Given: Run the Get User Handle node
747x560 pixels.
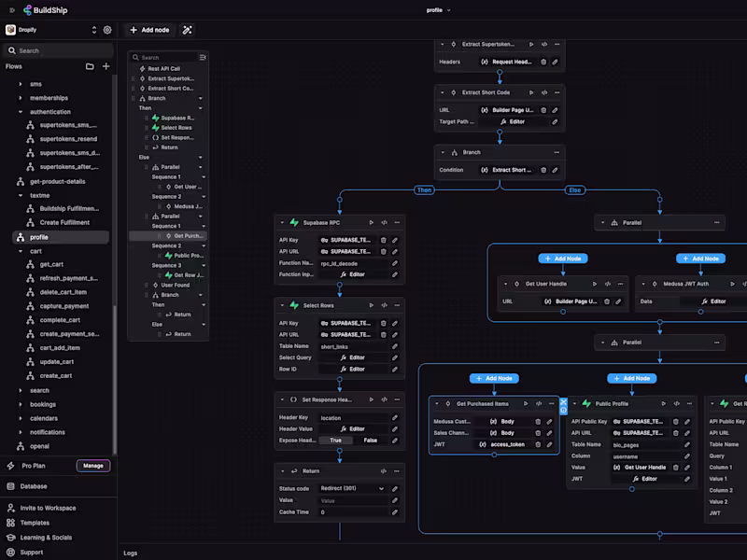Looking at the screenshot, I should click(595, 284).
